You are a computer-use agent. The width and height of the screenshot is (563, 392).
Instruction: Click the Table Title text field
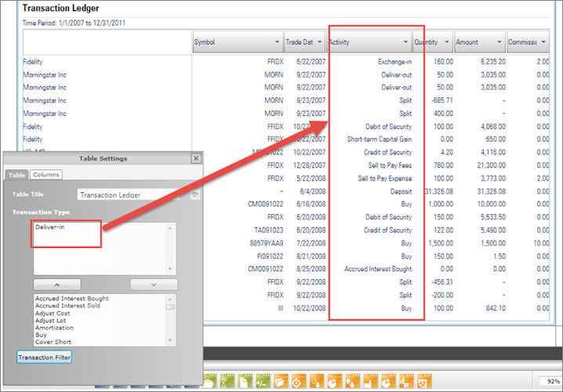click(x=132, y=194)
